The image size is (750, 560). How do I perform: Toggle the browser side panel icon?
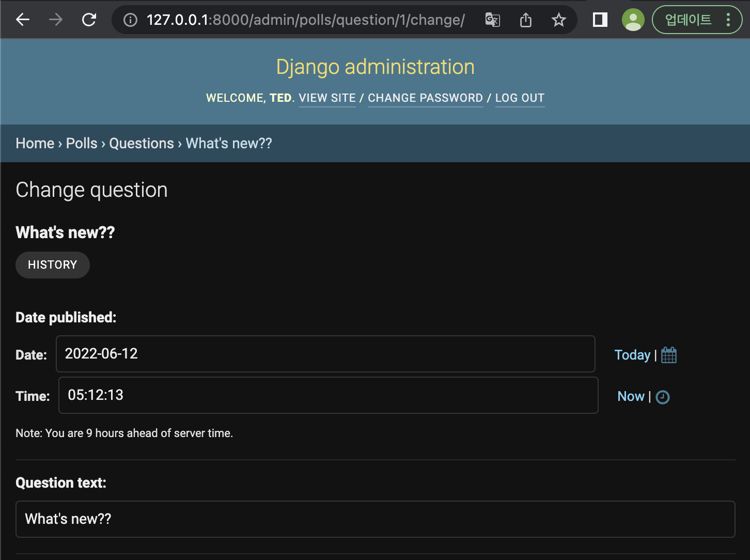tap(600, 20)
